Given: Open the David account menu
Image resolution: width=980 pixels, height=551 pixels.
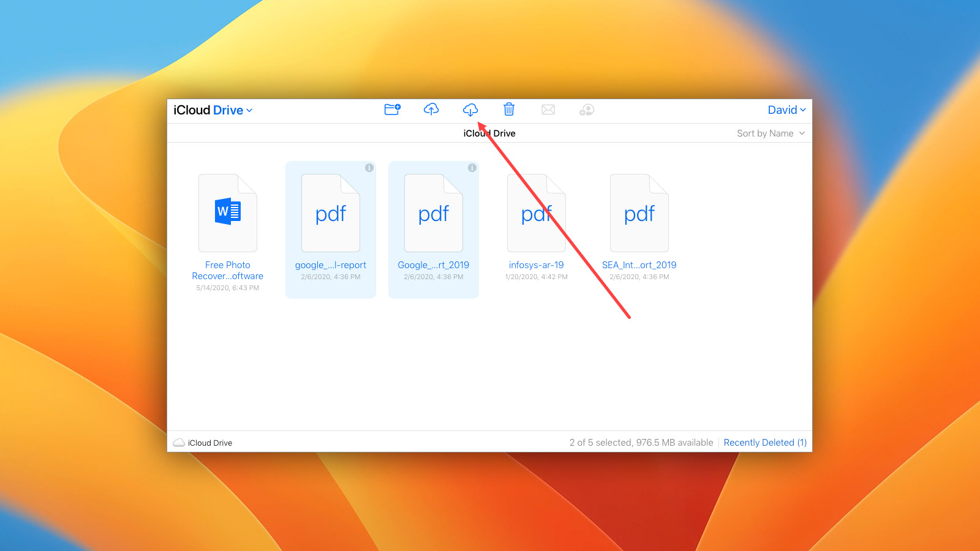Looking at the screenshot, I should [787, 110].
